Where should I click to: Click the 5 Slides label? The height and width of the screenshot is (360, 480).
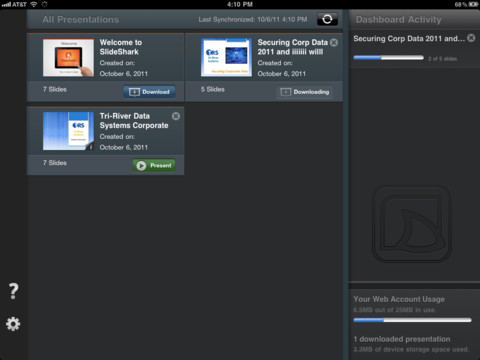213,89
